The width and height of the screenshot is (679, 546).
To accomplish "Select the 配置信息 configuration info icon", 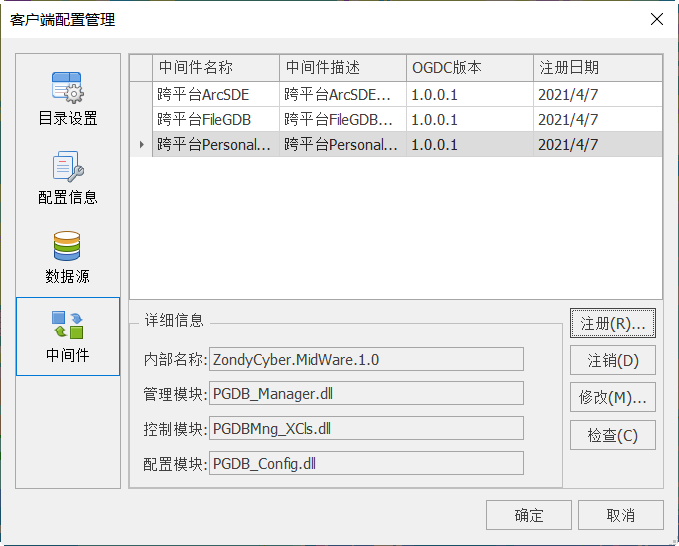I will tap(68, 178).
